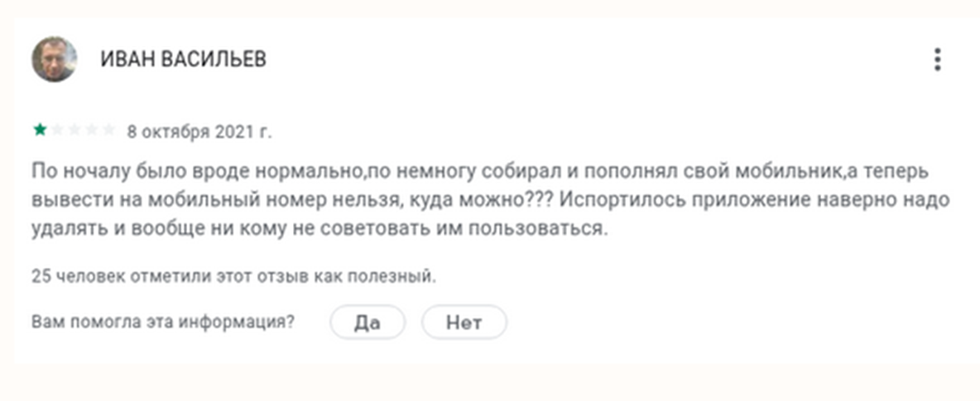The height and width of the screenshot is (401, 980).
Task: Open the three-dot review options menu
Action: [937, 60]
